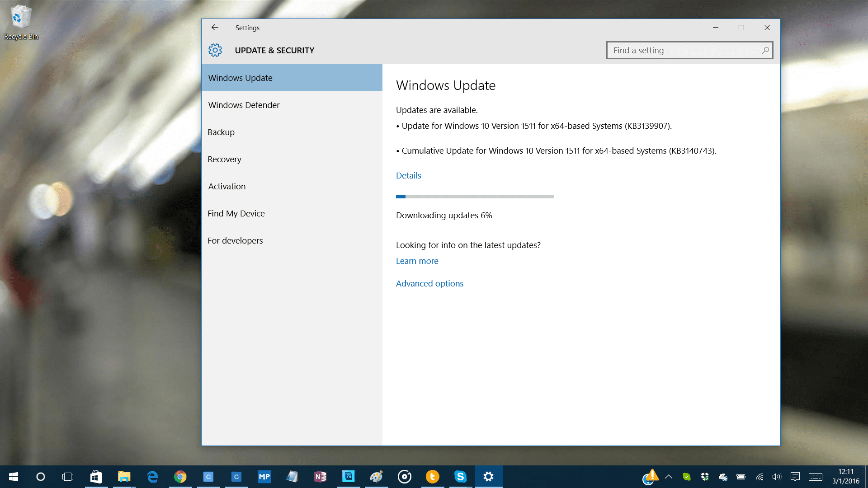Click the download progress bar
Image resolution: width=868 pixels, height=488 pixels.
click(475, 197)
